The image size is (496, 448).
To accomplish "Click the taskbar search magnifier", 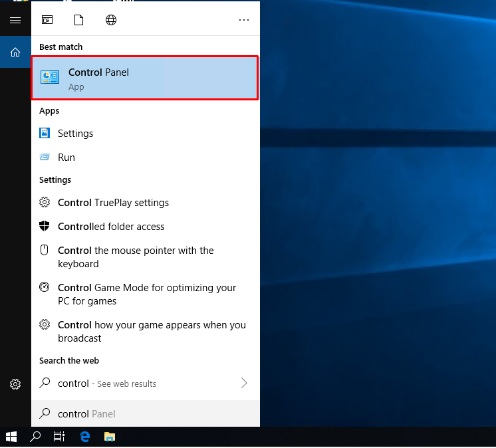I will coord(35,437).
